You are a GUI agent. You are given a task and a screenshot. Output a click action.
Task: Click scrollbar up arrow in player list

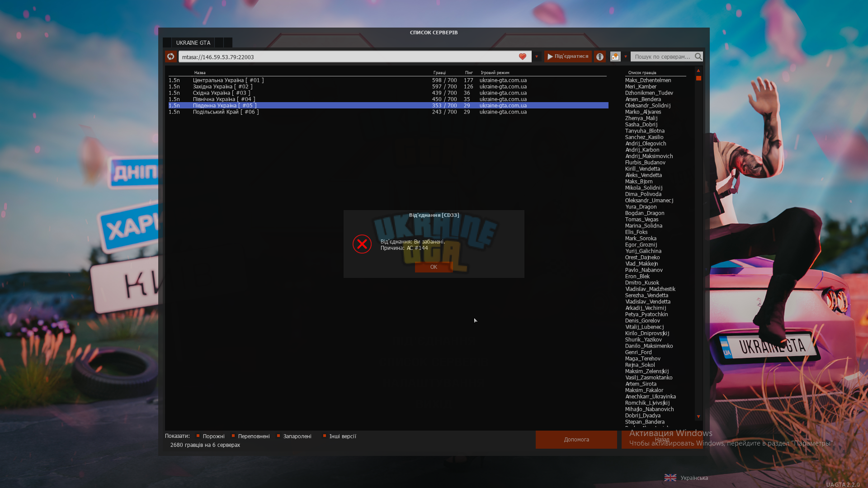pyautogui.click(x=698, y=70)
